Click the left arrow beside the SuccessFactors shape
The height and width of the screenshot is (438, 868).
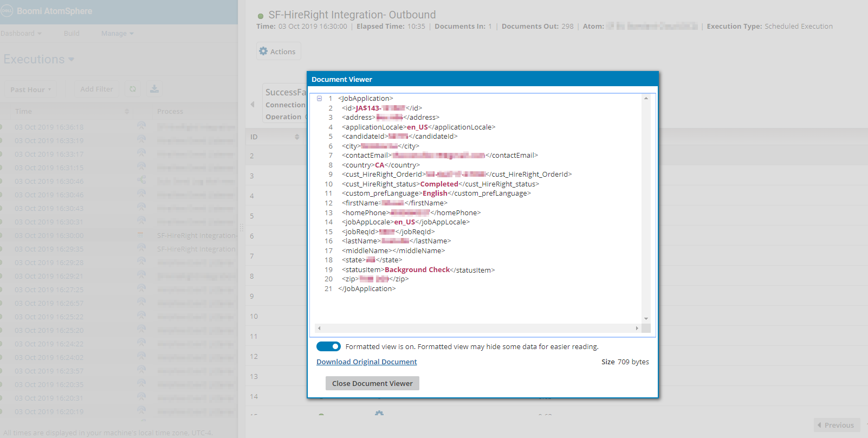(x=252, y=104)
